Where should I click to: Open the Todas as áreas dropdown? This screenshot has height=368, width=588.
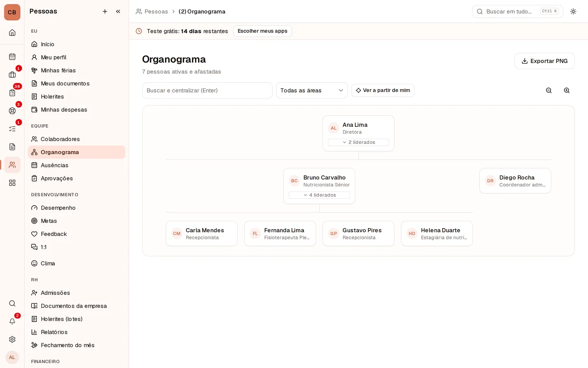312,90
